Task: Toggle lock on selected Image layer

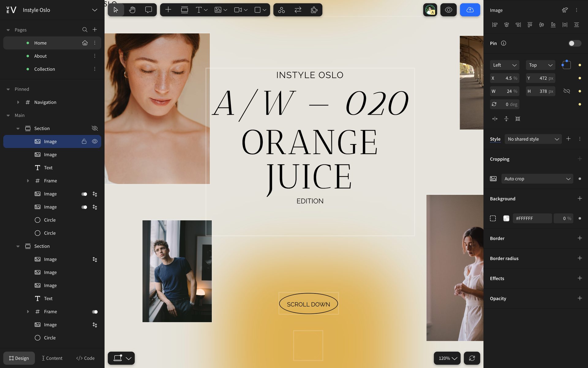Action: (84, 141)
